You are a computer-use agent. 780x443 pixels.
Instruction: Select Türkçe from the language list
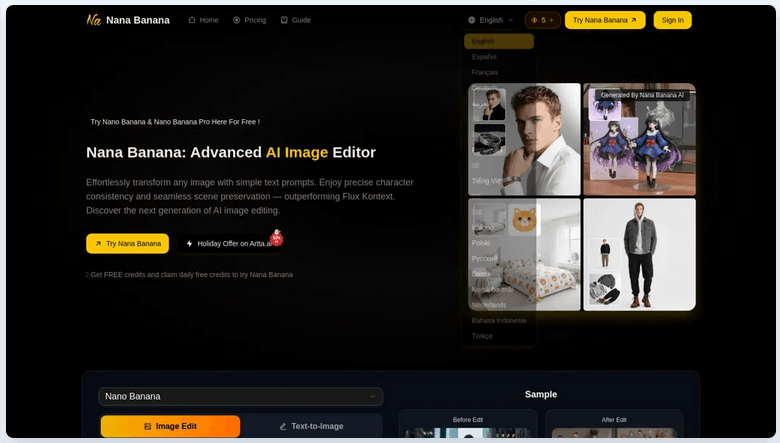482,336
